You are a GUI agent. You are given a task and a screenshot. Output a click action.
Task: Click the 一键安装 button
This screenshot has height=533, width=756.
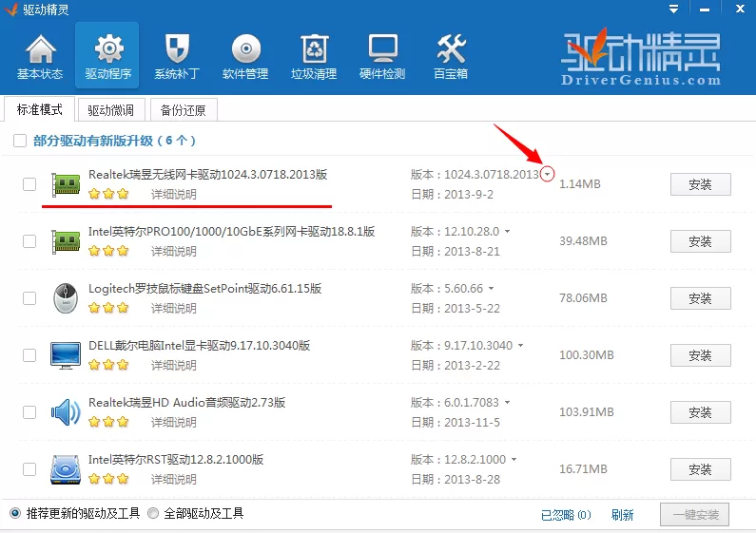tap(695, 515)
